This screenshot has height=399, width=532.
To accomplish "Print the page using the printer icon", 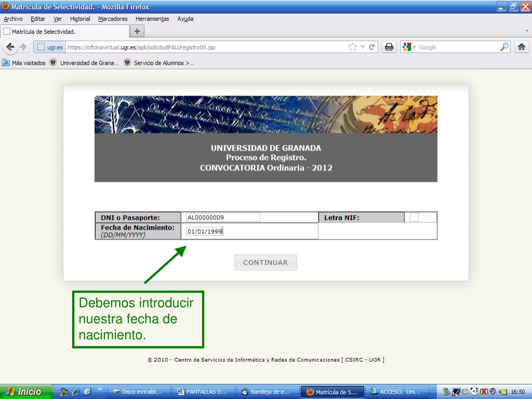I will click(x=389, y=47).
